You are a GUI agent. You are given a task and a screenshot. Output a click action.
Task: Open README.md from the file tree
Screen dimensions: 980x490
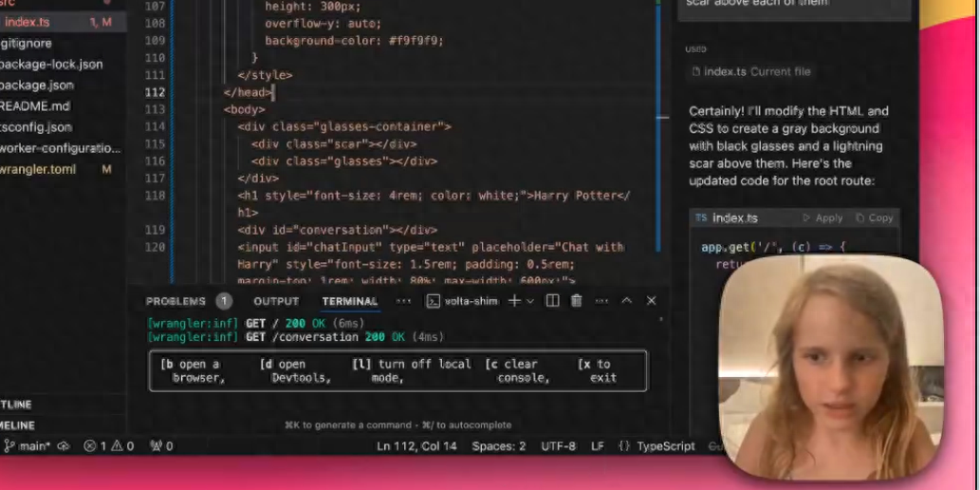[x=35, y=106]
